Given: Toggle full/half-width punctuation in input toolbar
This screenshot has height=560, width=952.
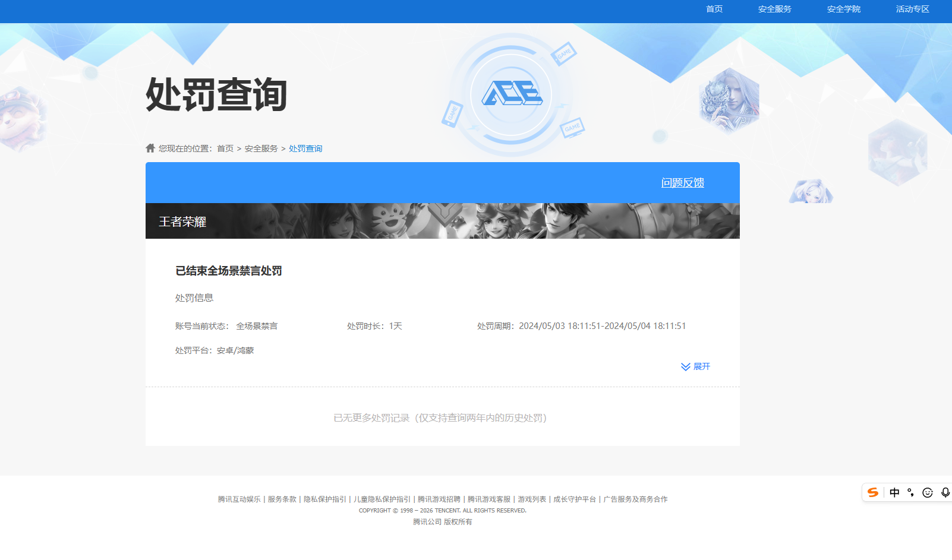Looking at the screenshot, I should 911,492.
